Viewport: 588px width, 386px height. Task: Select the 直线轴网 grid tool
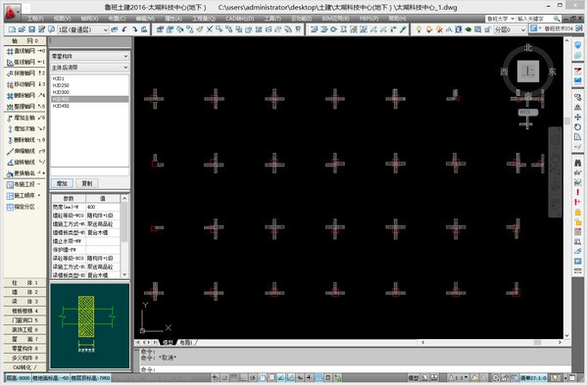coord(24,51)
